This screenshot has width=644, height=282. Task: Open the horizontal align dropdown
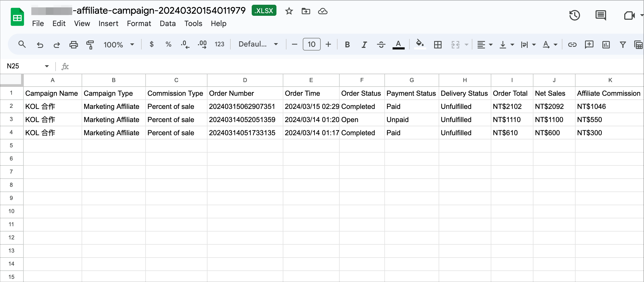[485, 44]
